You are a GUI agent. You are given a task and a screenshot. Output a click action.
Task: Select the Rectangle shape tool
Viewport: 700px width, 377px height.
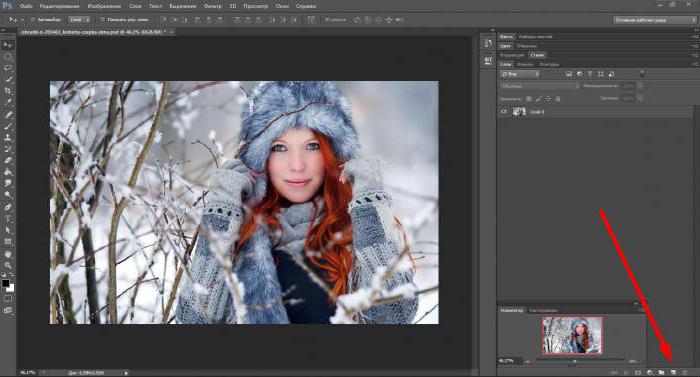click(x=8, y=242)
